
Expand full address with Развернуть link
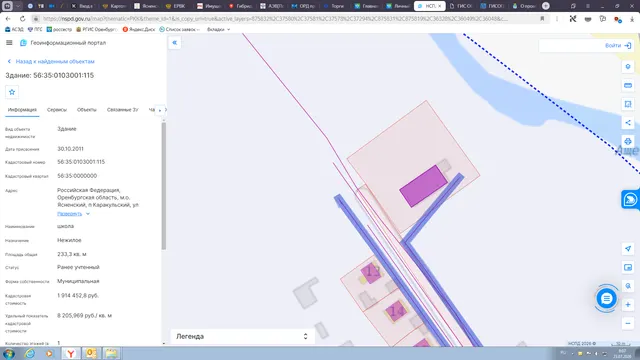73,214
